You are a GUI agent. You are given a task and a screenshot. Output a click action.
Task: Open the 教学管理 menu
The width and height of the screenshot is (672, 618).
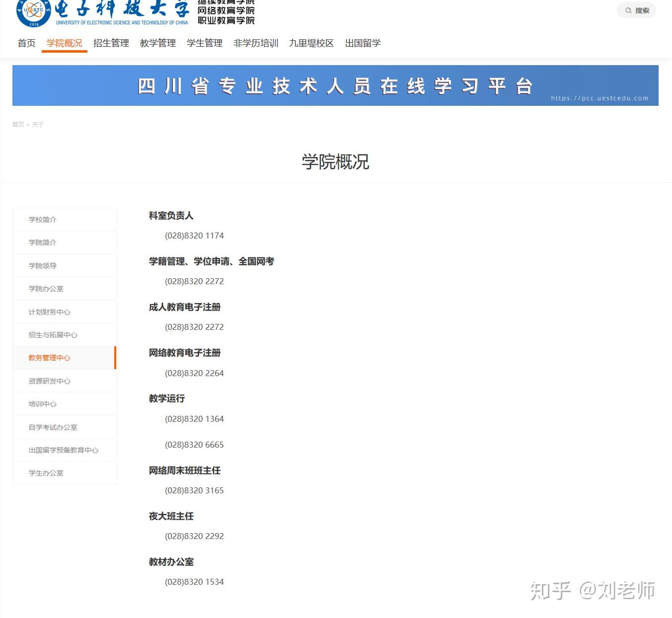tap(158, 43)
